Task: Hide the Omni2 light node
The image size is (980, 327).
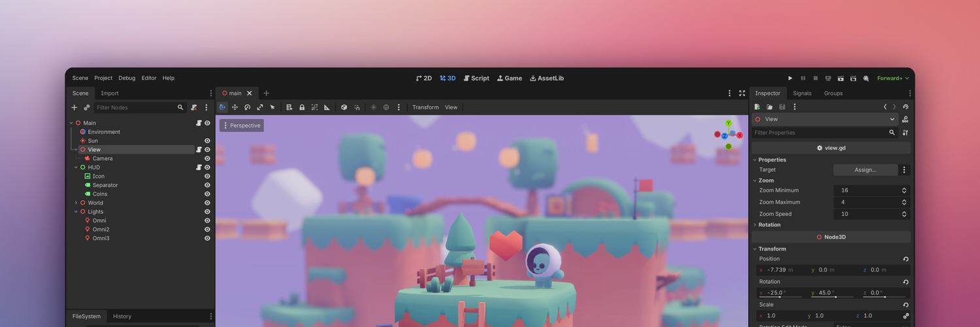Action: [x=207, y=230]
